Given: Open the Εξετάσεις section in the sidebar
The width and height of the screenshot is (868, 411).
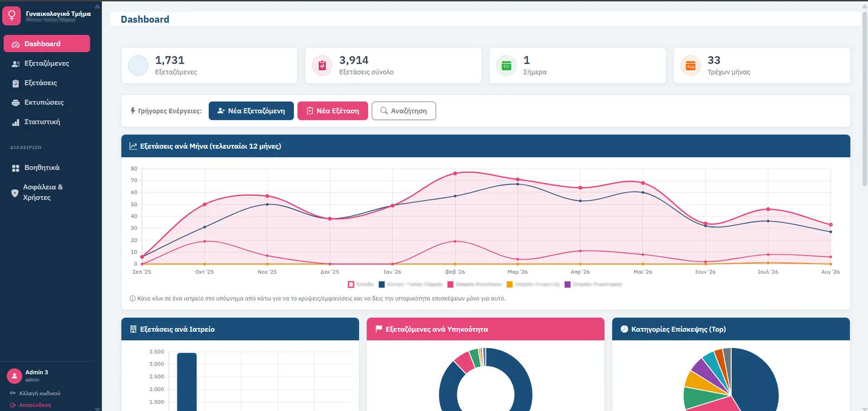Looking at the screenshot, I should [x=47, y=83].
